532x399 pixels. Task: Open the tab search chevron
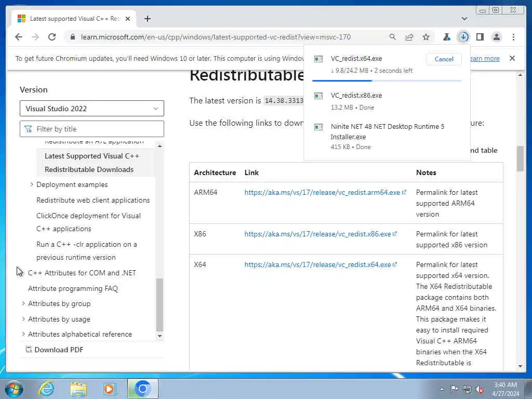click(x=464, y=19)
